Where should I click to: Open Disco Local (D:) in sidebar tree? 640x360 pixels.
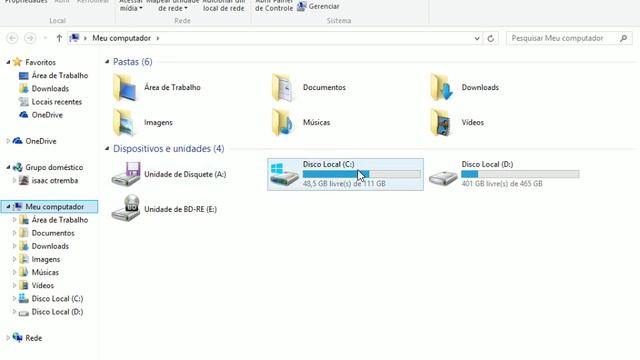pos(51,312)
